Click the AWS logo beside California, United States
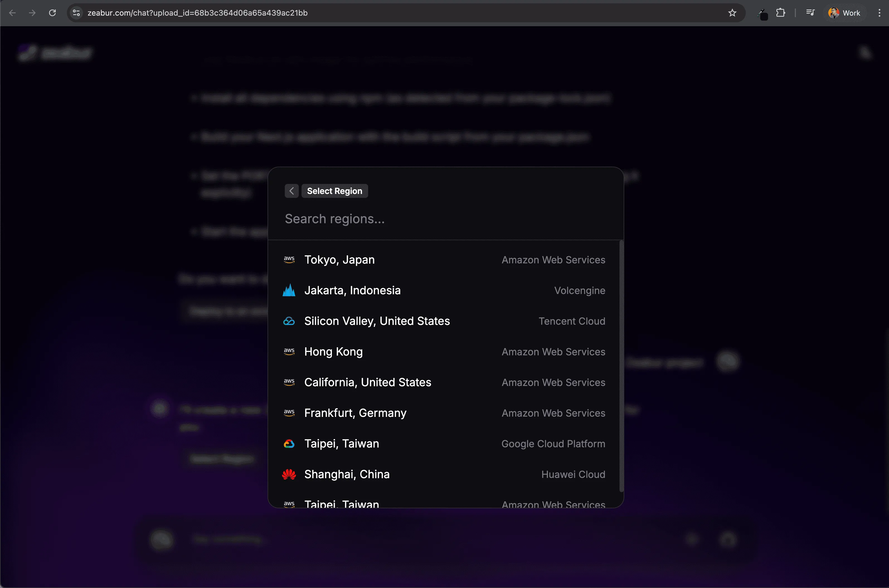The image size is (889, 588). (x=289, y=383)
